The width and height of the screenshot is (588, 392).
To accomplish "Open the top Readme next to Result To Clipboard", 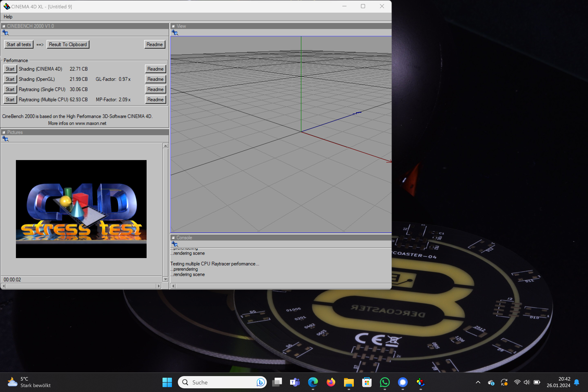I will 155,45.
